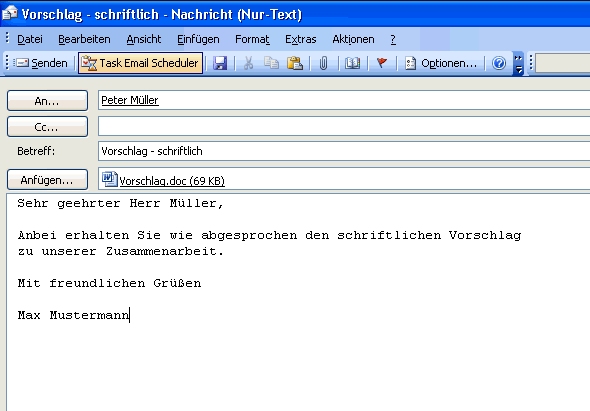The width and height of the screenshot is (590, 411).
Task: Open the Extras menu
Action: (301, 39)
